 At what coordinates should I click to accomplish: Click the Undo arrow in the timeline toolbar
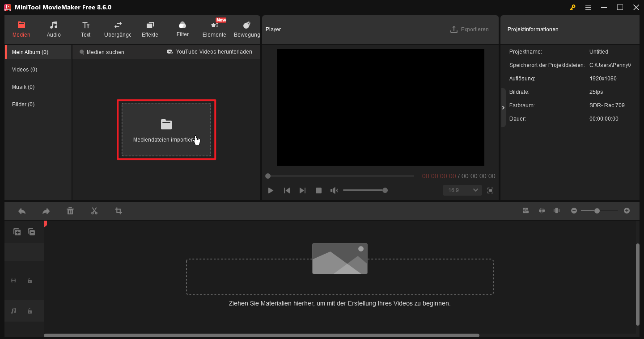coord(21,210)
